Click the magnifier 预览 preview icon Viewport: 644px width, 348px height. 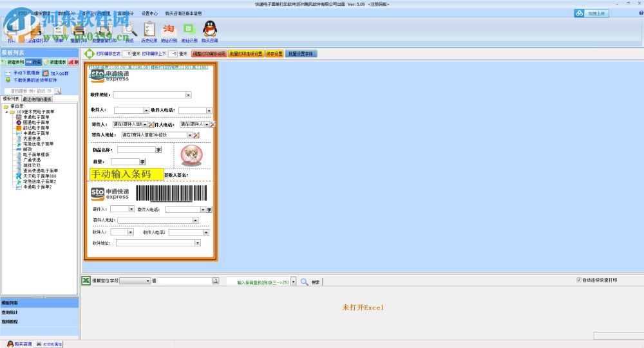point(130,30)
